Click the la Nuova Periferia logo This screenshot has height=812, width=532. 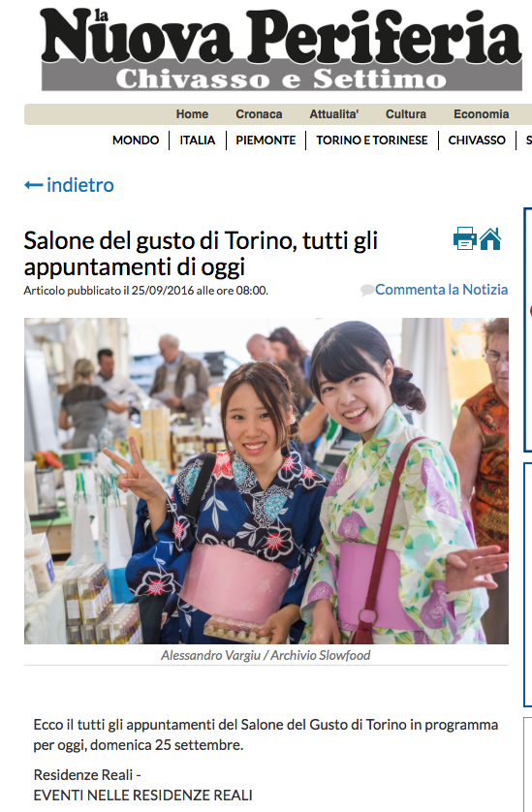click(281, 36)
